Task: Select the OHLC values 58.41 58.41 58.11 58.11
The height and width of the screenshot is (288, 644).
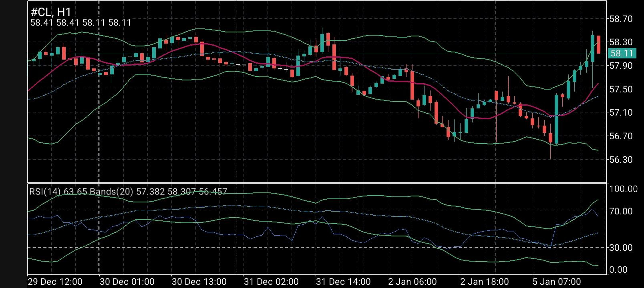Action: pyautogui.click(x=81, y=23)
